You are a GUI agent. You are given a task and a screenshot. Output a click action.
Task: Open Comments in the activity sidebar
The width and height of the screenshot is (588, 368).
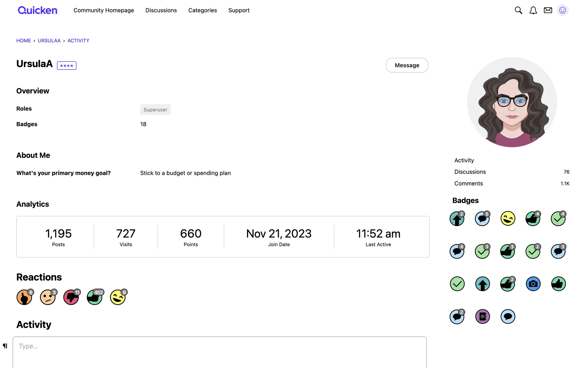[469, 183]
